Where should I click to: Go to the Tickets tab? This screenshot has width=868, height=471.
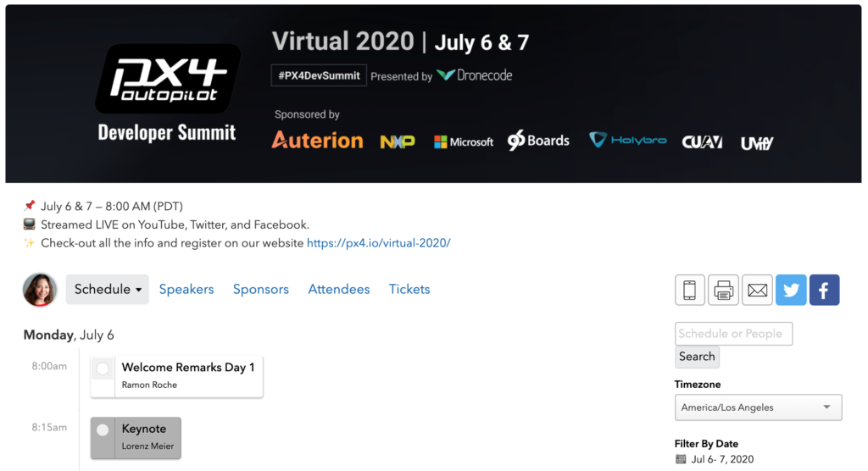409,289
